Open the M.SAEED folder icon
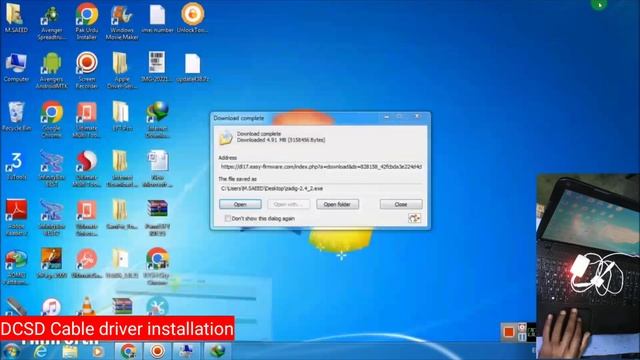Image resolution: width=640 pixels, height=360 pixels. [16, 19]
